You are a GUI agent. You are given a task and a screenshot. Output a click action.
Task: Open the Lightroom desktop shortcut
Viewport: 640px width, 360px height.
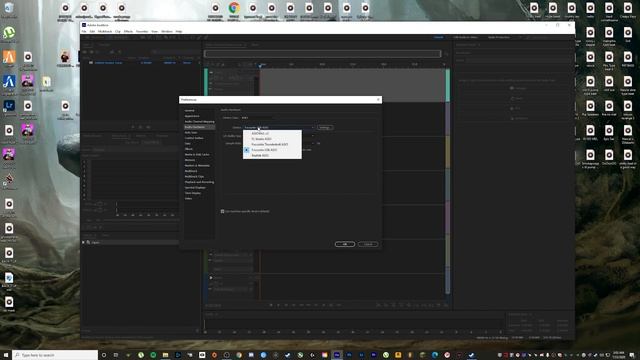click(9, 106)
